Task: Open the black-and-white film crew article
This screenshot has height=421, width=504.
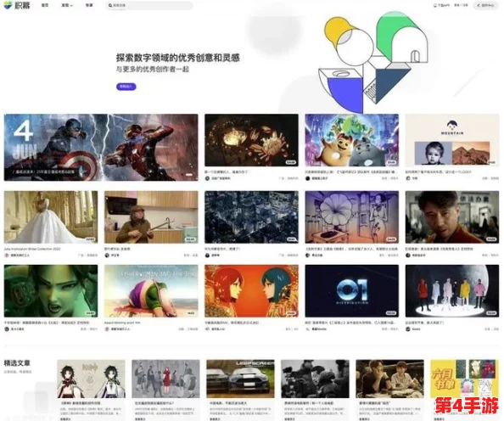Action: pyautogui.click(x=315, y=379)
